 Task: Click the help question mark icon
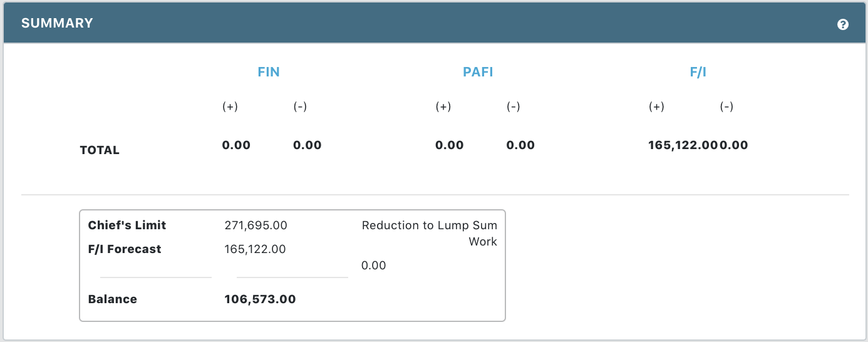[843, 24]
